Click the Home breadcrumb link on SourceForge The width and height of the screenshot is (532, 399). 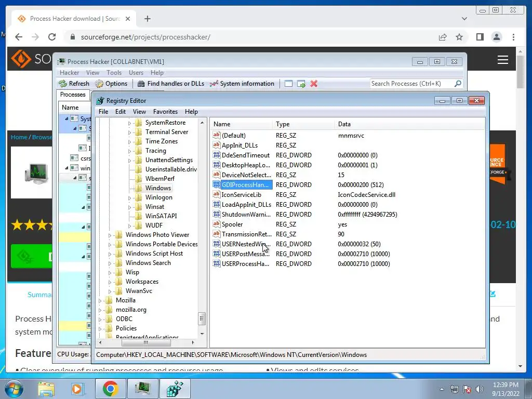coord(19,137)
